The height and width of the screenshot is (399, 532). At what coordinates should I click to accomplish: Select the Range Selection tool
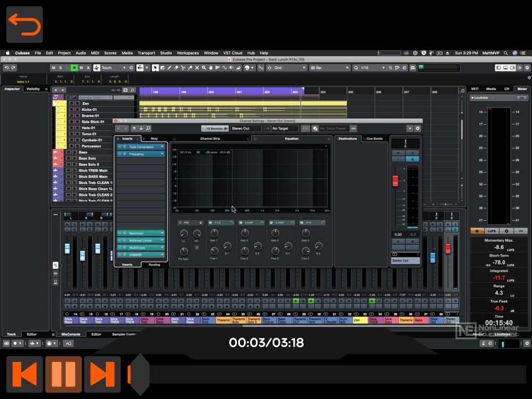click(162, 68)
